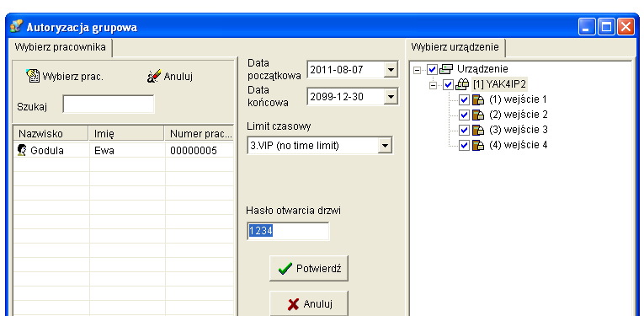Image resolution: width=644 pixels, height=316 pixels.
Task: Collapse the Urządzenie tree root
Action: [x=417, y=70]
